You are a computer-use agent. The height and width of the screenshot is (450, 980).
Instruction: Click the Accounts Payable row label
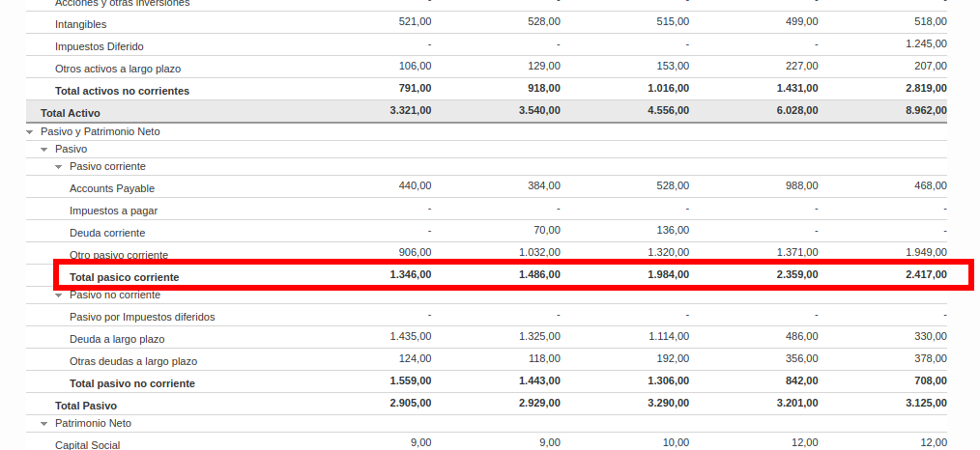click(112, 188)
